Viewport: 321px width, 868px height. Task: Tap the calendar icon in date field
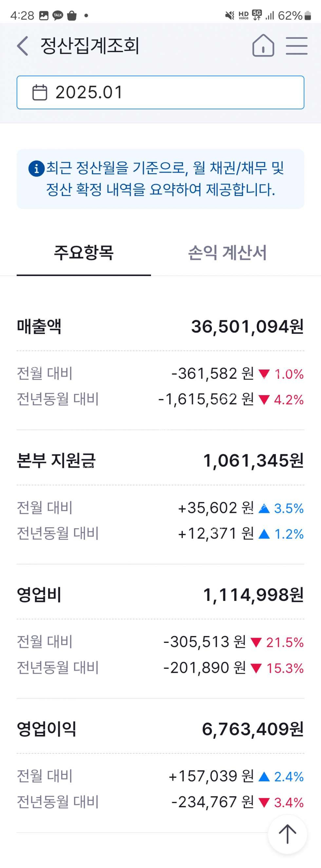coord(39,93)
